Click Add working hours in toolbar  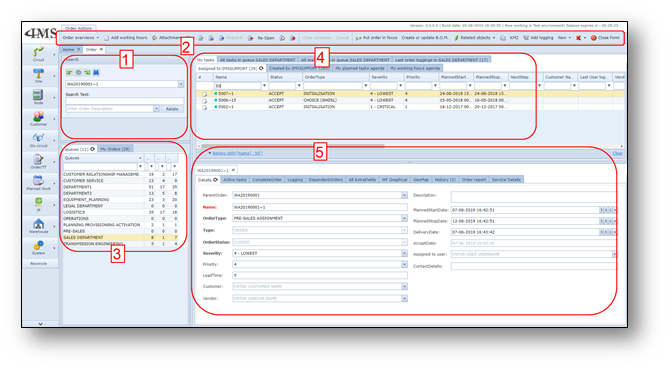click(x=126, y=38)
